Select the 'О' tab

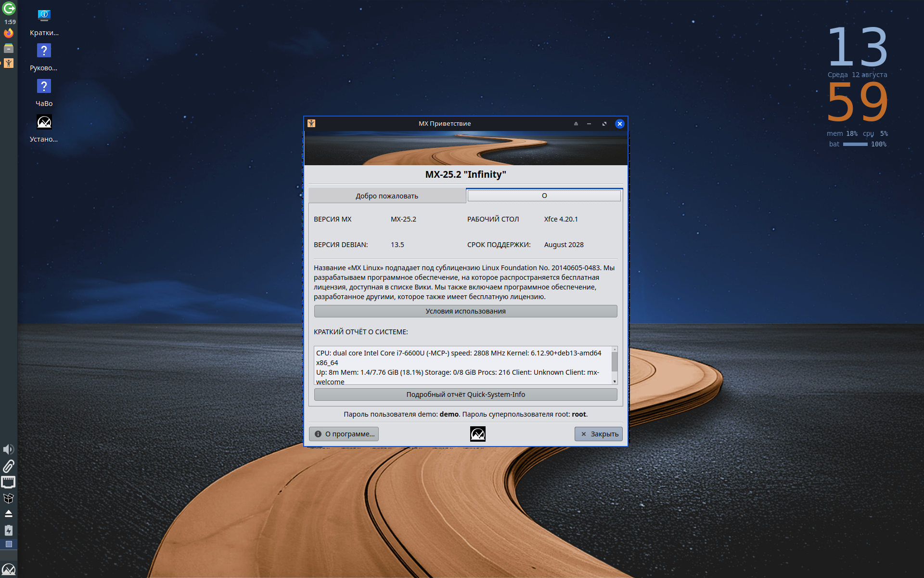[x=544, y=196]
